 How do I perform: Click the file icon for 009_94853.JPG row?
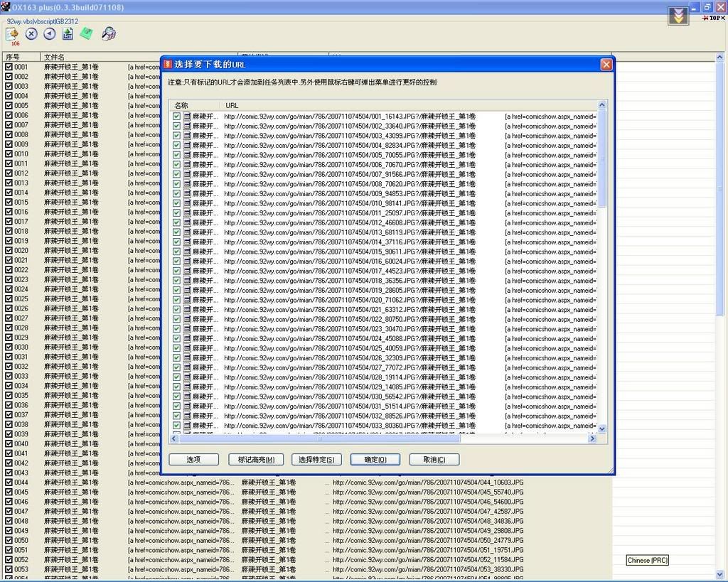click(187, 193)
